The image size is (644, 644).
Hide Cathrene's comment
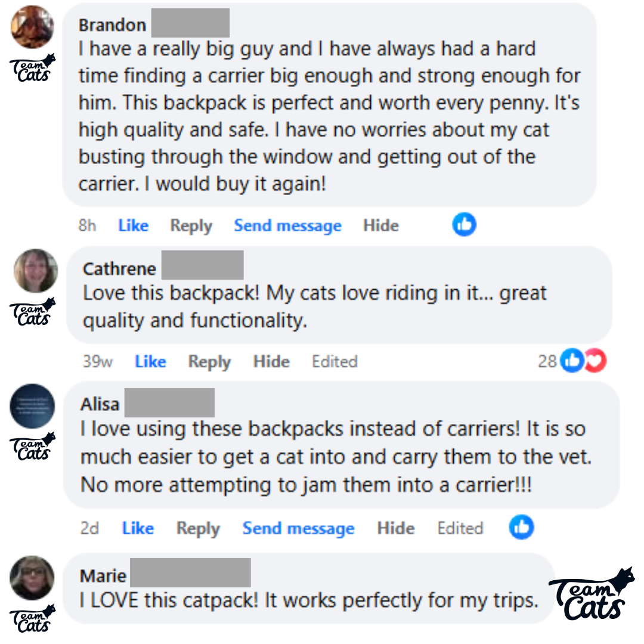[x=271, y=361]
